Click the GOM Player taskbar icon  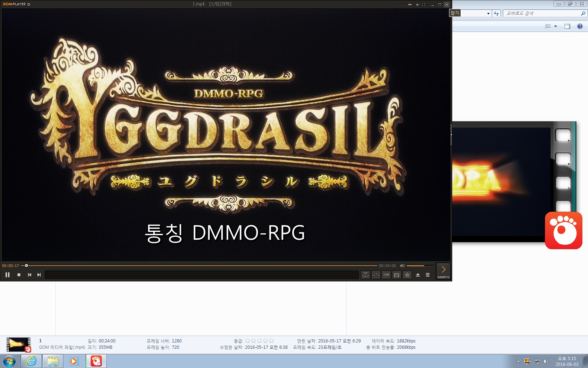(x=96, y=361)
